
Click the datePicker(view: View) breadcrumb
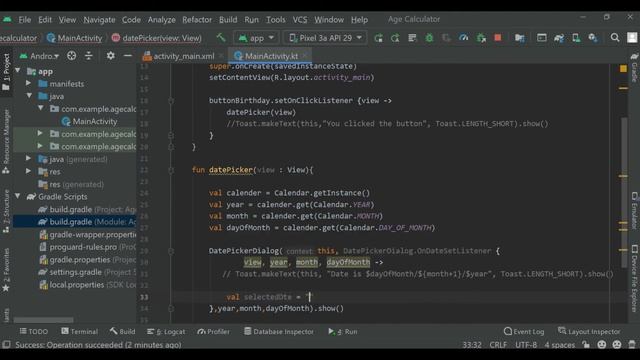(x=156, y=38)
